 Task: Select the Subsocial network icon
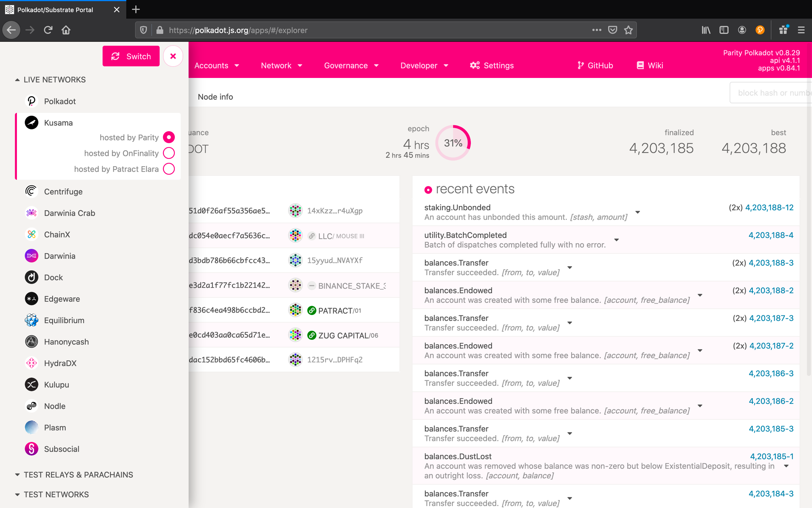31,449
